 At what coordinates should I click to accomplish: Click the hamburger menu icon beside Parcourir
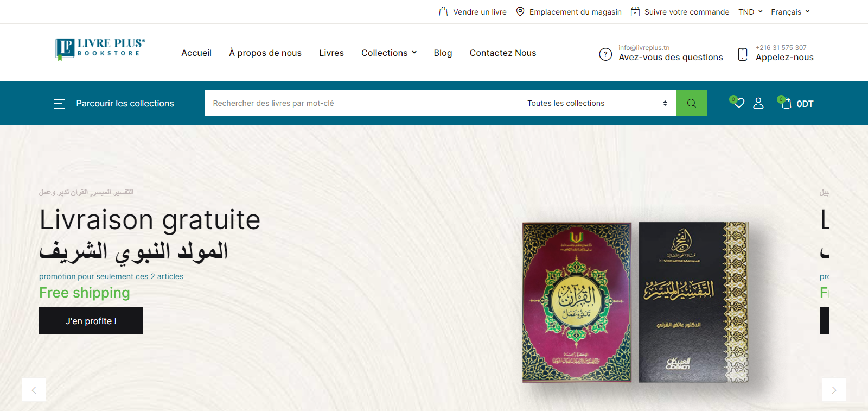click(60, 103)
